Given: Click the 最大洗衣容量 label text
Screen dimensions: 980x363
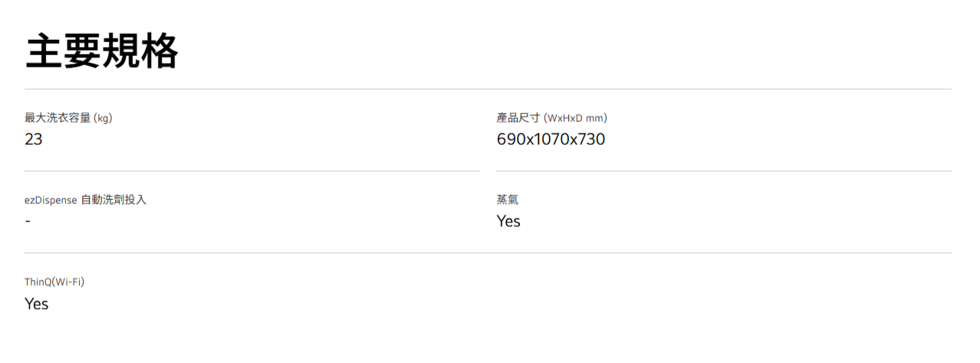Looking at the screenshot, I should click(58, 118).
